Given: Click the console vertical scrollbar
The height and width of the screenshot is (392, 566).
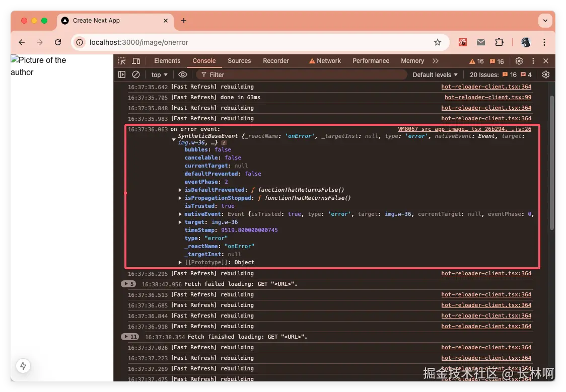Looking at the screenshot, I should click(551, 162).
